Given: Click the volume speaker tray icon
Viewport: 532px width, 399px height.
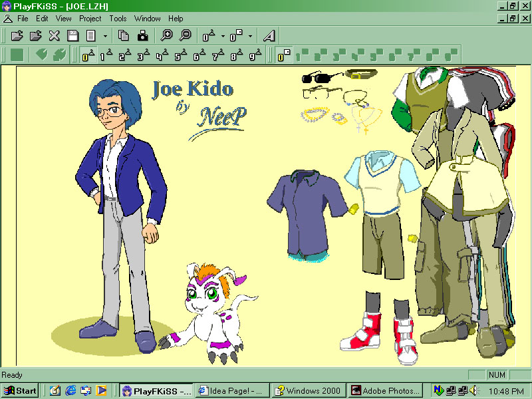Looking at the screenshot, I should (x=473, y=390).
